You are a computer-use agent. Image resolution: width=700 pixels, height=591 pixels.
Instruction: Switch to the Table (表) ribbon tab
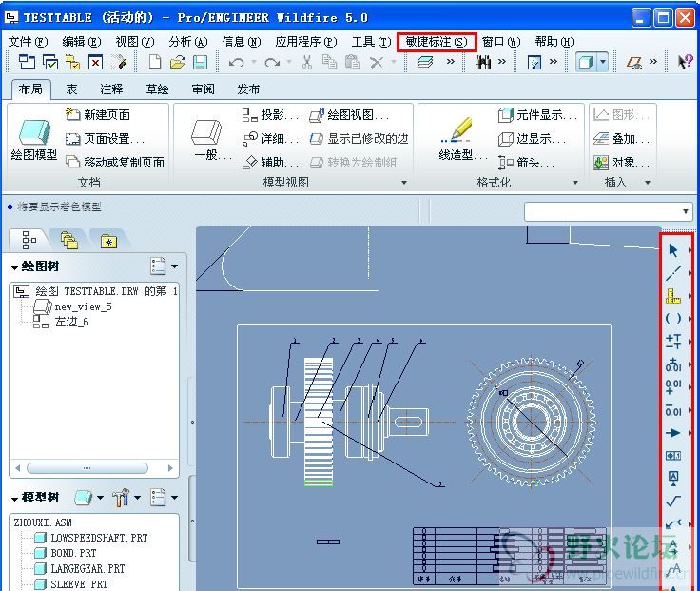(x=71, y=89)
